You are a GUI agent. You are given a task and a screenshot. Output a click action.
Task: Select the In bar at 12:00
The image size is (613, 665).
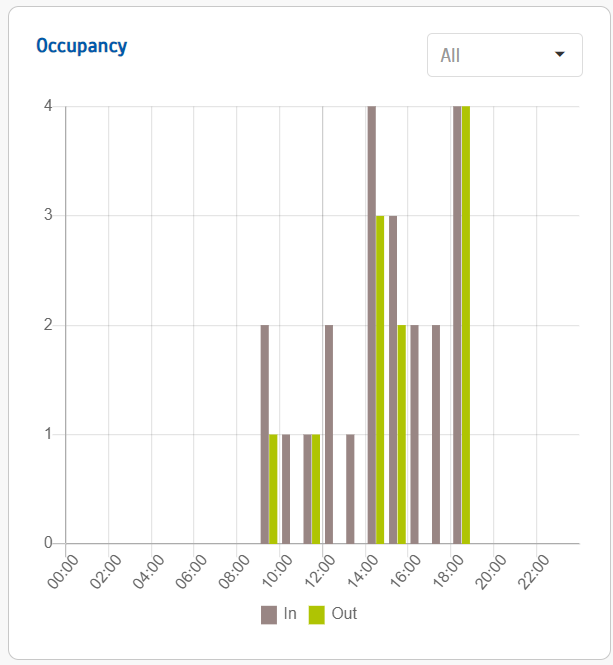pyautogui.click(x=329, y=435)
